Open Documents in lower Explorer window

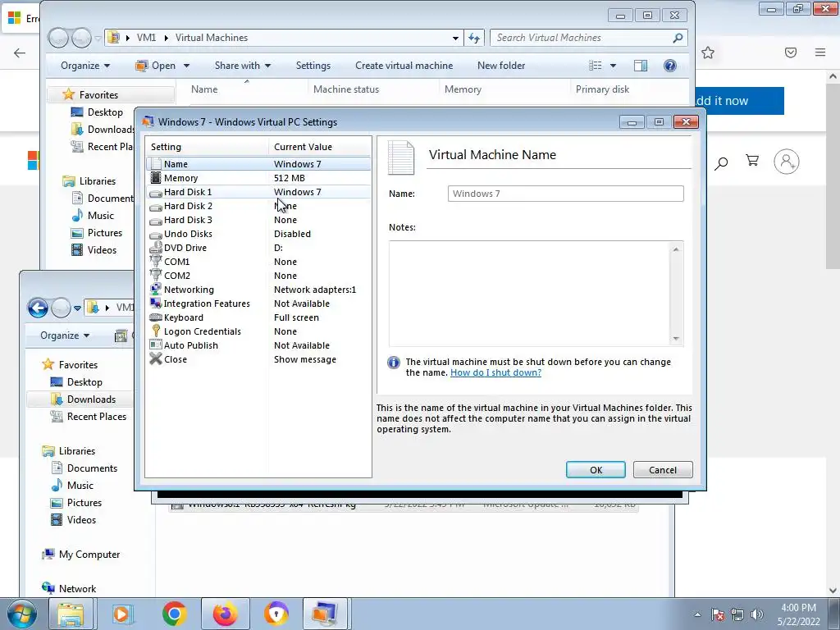84,468
